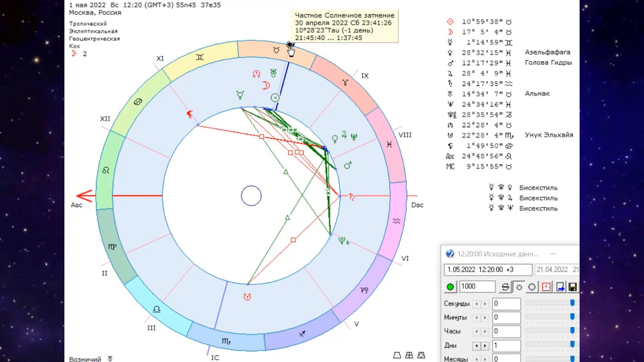Increase days with the right arrow stepper

tap(485, 346)
